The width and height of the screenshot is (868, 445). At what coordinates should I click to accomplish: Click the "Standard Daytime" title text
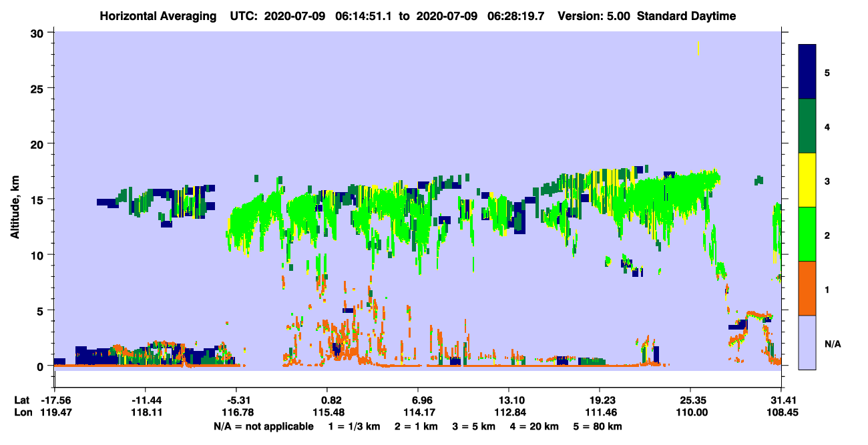(686, 16)
